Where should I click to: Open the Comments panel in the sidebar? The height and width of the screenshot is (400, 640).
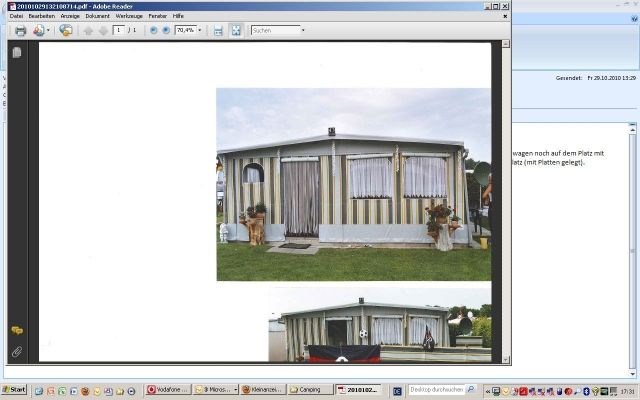click(x=17, y=330)
